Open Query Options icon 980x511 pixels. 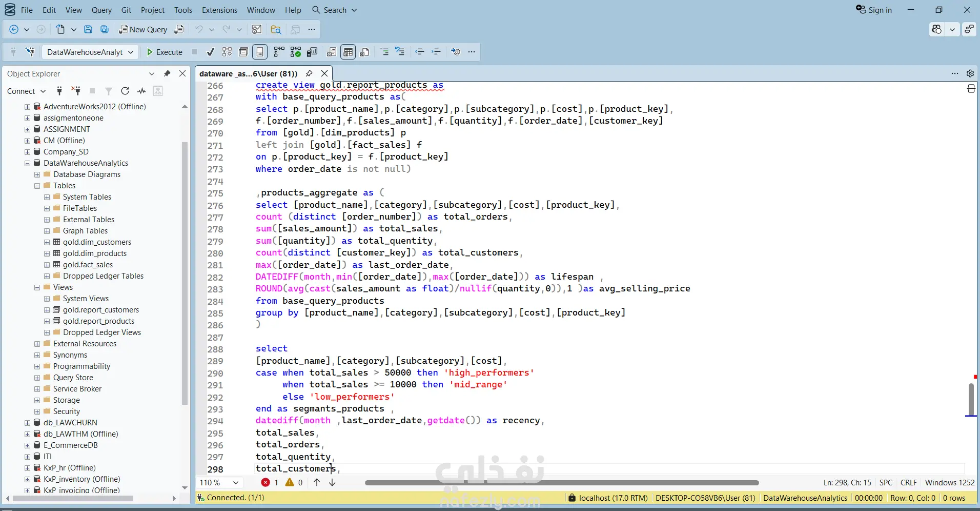(243, 52)
